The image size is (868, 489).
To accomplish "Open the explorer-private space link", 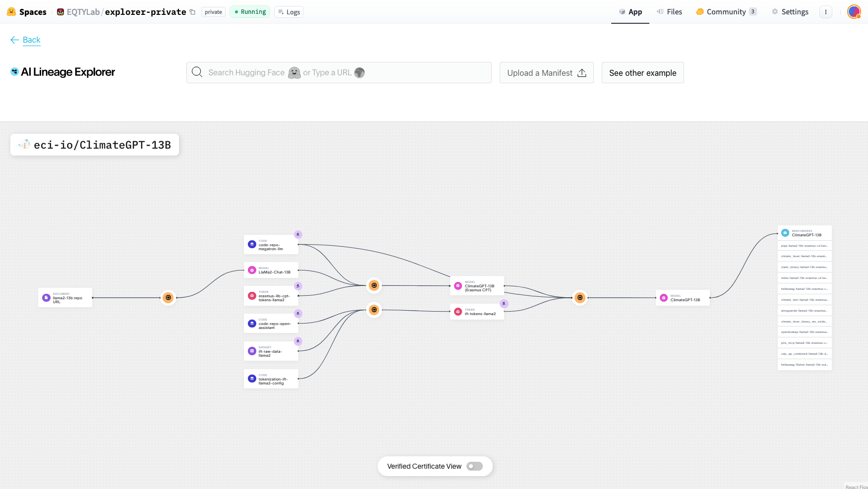I will click(x=146, y=12).
